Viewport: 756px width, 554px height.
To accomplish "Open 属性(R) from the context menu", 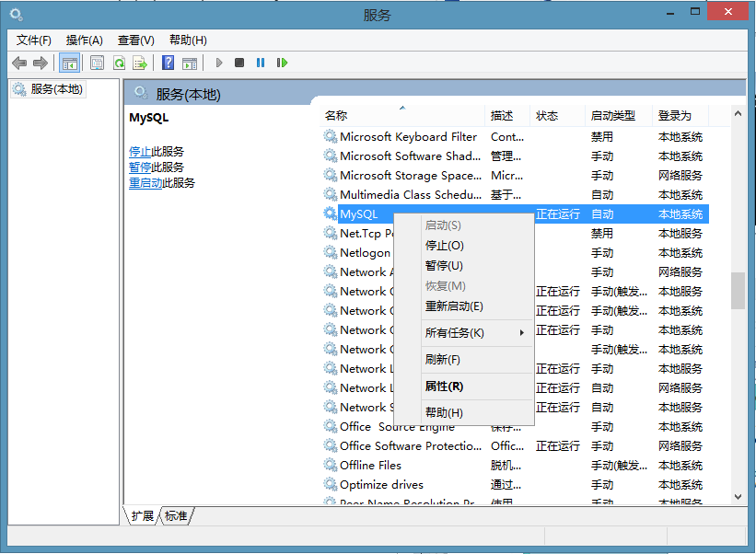I will tap(444, 387).
